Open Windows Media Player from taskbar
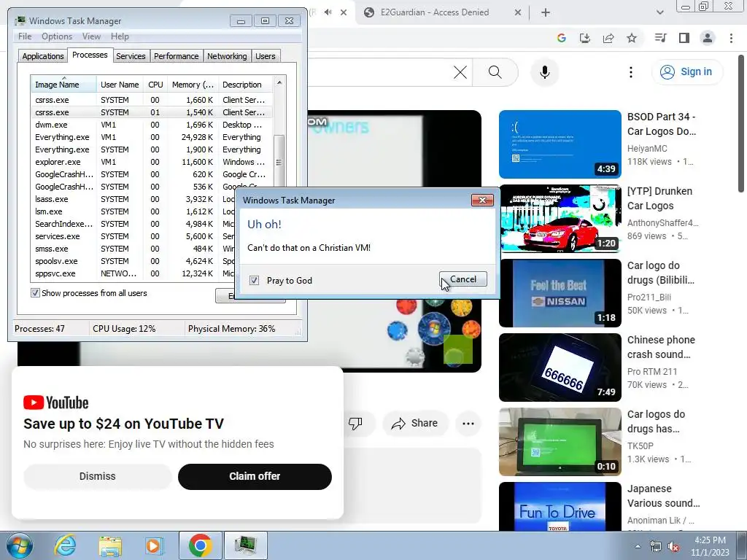The height and width of the screenshot is (560, 747). [x=154, y=545]
